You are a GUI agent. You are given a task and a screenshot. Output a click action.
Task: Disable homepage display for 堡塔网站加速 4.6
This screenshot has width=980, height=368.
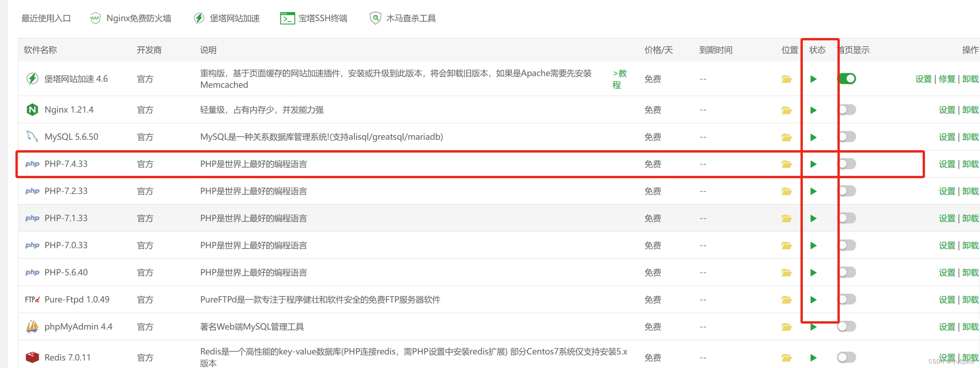847,79
